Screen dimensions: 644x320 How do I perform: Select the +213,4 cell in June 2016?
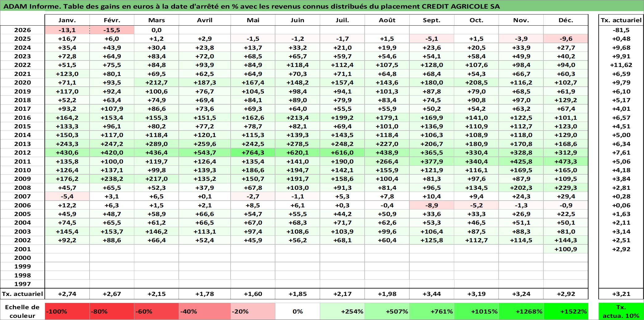coord(298,118)
